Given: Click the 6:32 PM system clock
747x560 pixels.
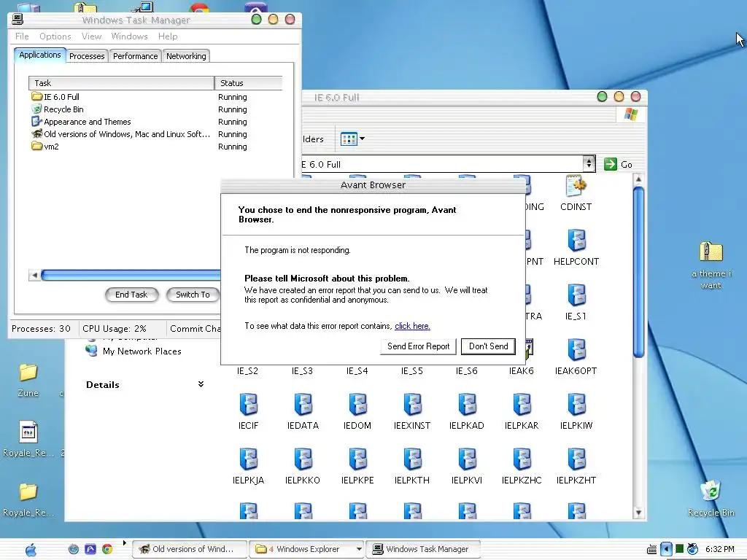Looking at the screenshot, I should tap(719, 549).
